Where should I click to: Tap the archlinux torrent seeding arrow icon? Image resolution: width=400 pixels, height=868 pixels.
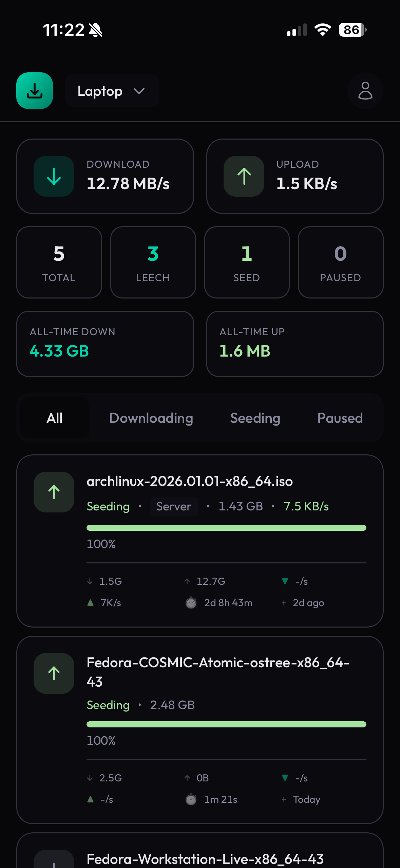[x=54, y=492]
